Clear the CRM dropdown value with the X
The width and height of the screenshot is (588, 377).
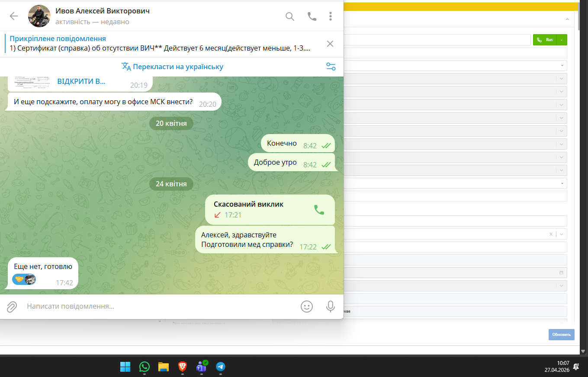(551, 234)
